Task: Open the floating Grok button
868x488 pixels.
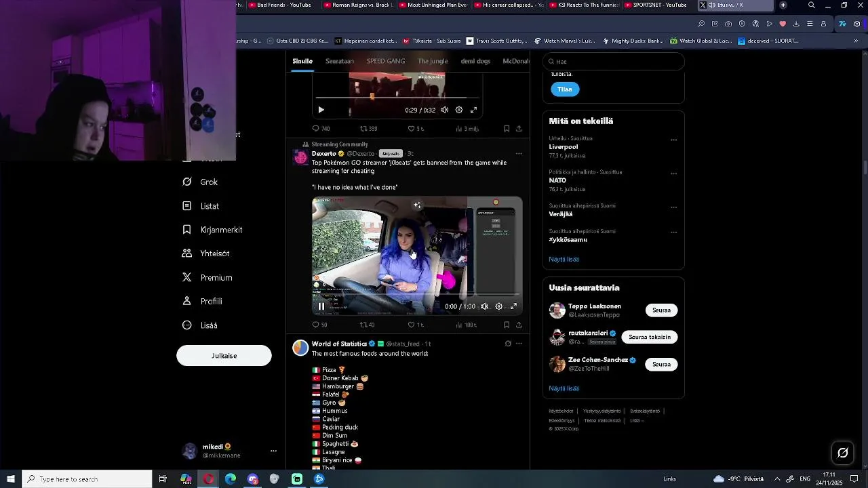Action: pyautogui.click(x=843, y=453)
